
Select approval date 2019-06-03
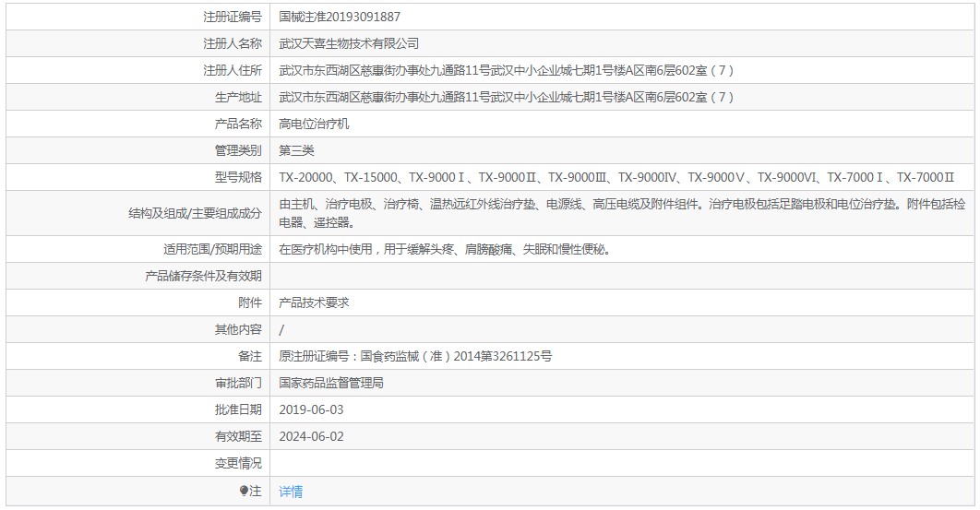pyautogui.click(x=311, y=410)
